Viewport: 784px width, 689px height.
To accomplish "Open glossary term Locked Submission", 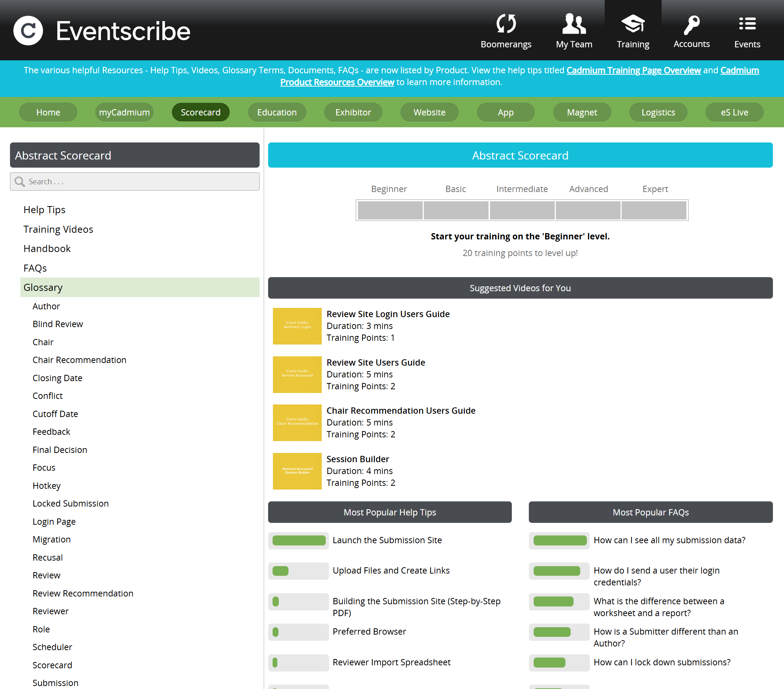I will click(x=71, y=504).
